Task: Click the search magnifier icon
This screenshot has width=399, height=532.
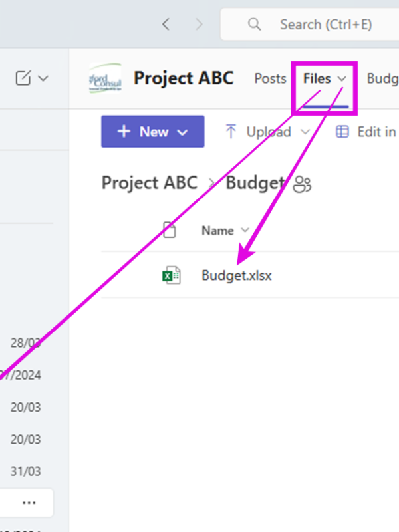Action: pyautogui.click(x=255, y=25)
